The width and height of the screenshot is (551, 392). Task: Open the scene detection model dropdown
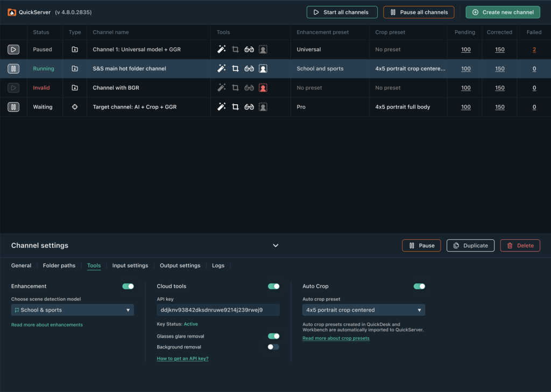[x=73, y=310]
